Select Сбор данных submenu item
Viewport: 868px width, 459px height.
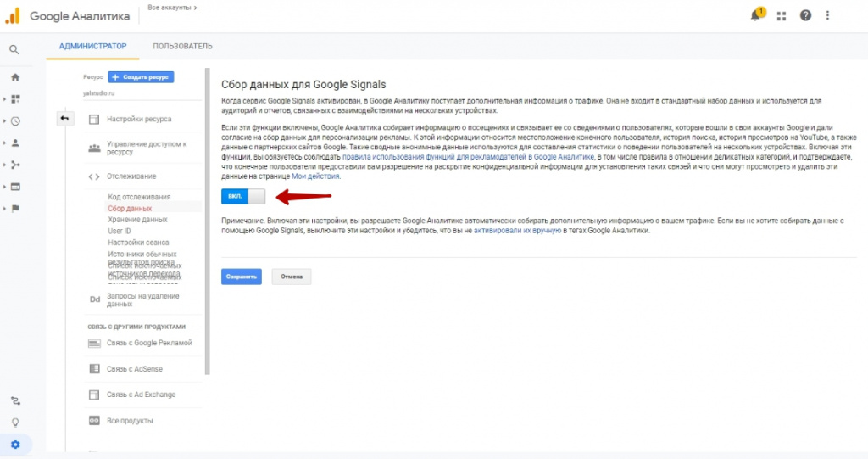130,209
